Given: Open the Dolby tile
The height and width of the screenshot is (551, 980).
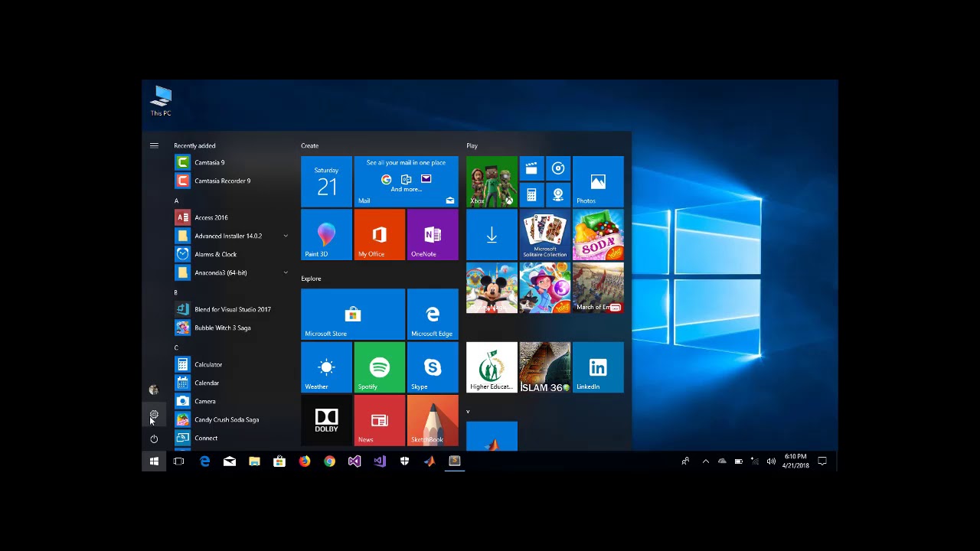Looking at the screenshot, I should pos(326,420).
